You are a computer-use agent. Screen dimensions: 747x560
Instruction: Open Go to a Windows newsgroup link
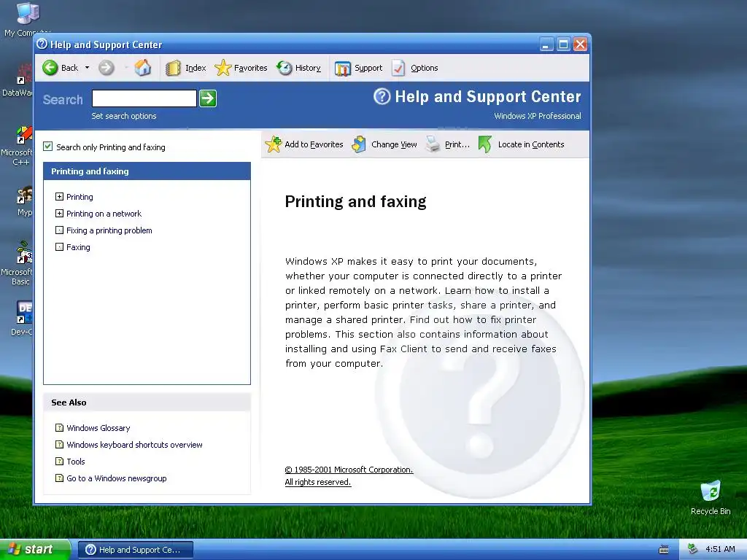(117, 478)
